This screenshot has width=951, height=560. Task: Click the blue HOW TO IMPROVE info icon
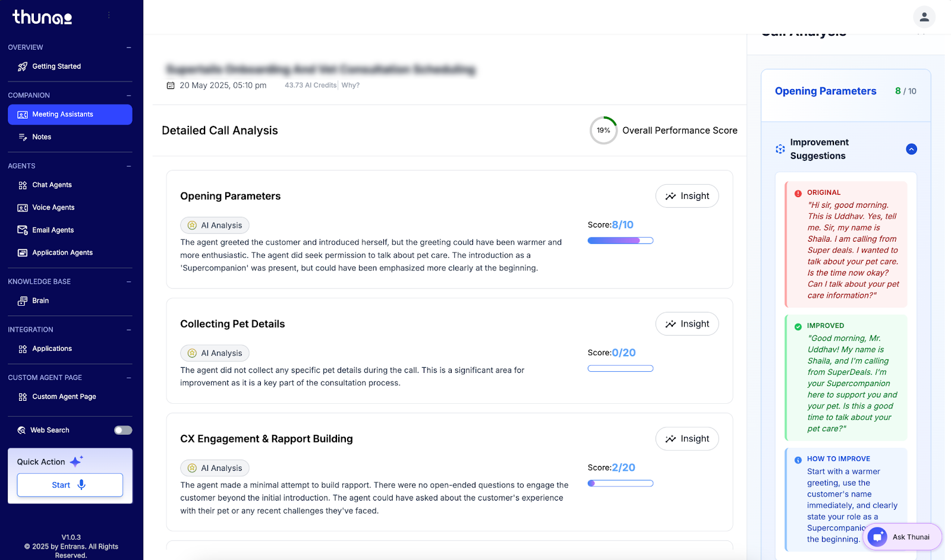pyautogui.click(x=798, y=460)
